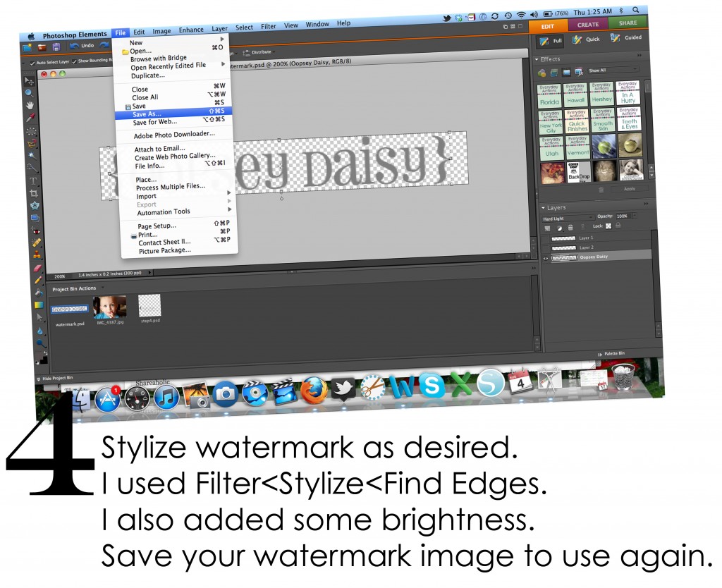Switch to the SHARE tab

(x=628, y=23)
